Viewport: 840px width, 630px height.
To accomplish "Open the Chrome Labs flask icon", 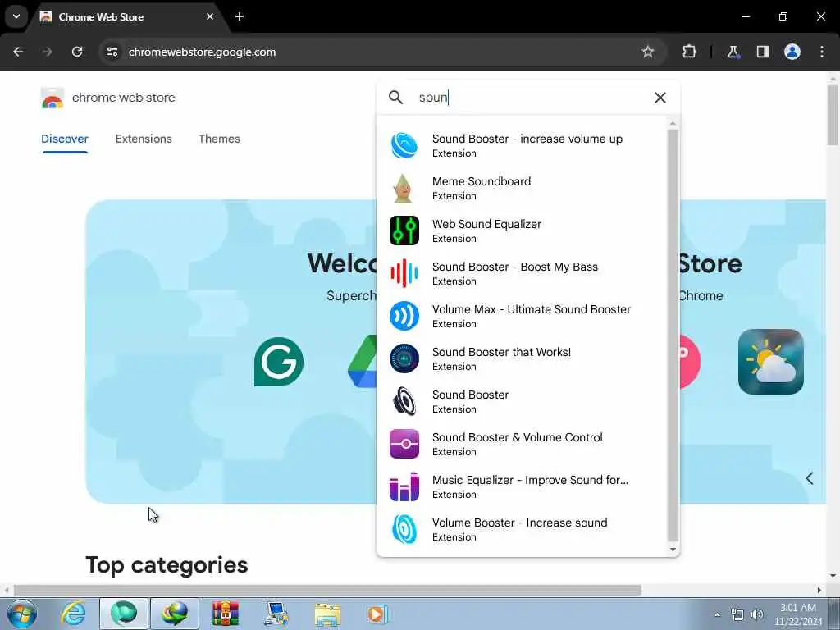I will coord(733,52).
